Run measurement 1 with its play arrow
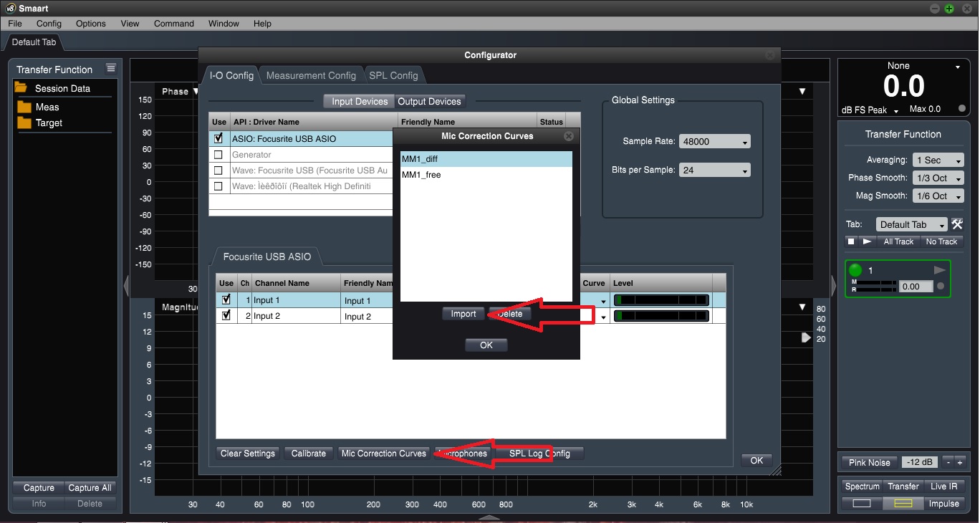Image resolution: width=980 pixels, height=523 pixels. pyautogui.click(x=939, y=270)
